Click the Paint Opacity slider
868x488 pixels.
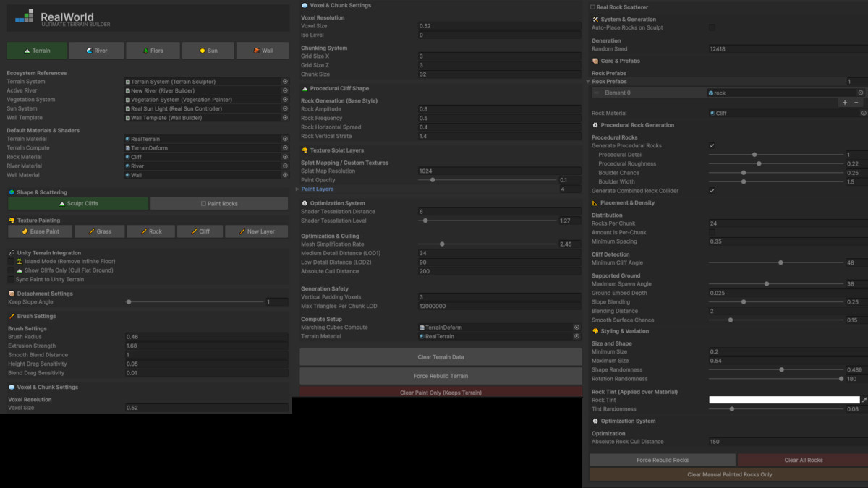488,180
